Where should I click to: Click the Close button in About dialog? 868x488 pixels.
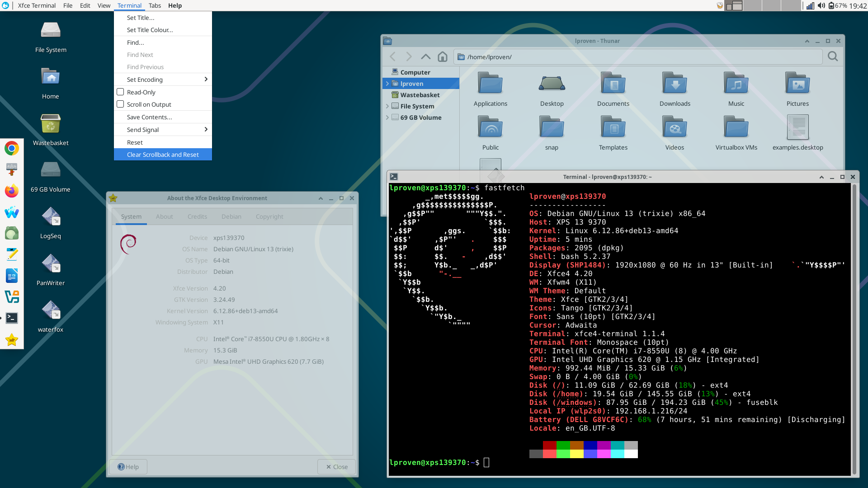pyautogui.click(x=337, y=467)
